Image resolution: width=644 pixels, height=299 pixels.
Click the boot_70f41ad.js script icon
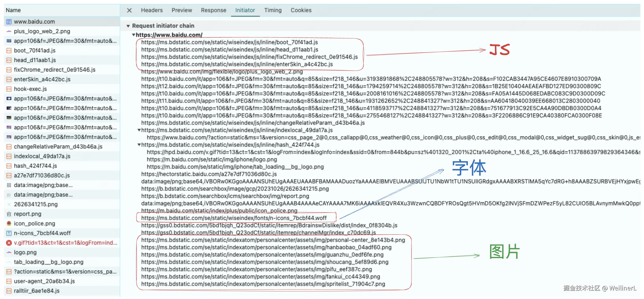9,50
